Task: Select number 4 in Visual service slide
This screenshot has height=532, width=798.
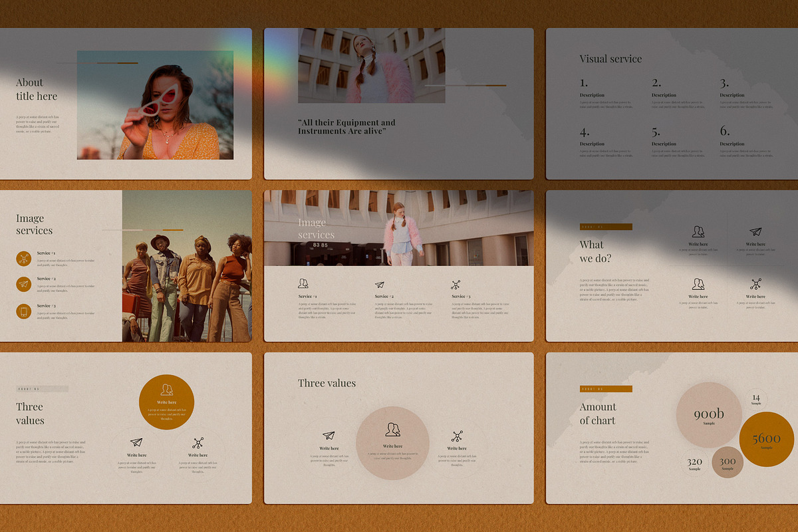Action: [584, 132]
